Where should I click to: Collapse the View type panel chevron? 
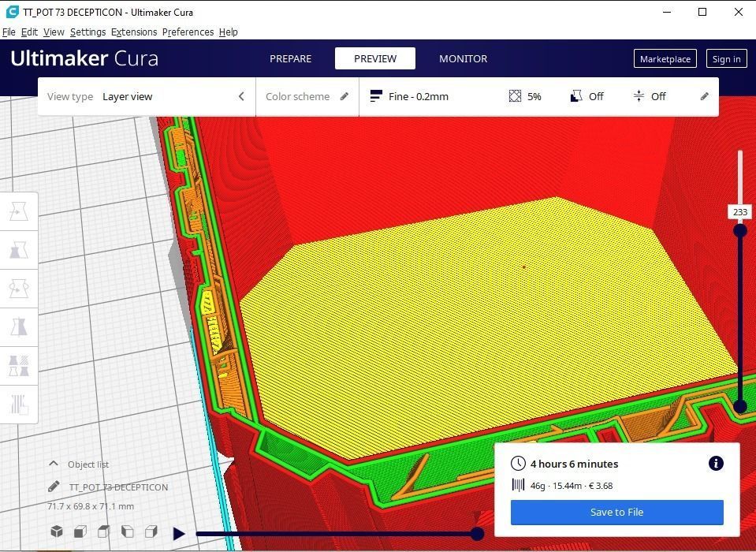[x=241, y=96]
